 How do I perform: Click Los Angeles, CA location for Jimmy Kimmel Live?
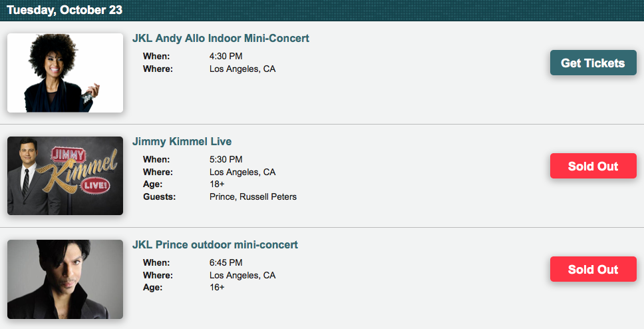(242, 172)
